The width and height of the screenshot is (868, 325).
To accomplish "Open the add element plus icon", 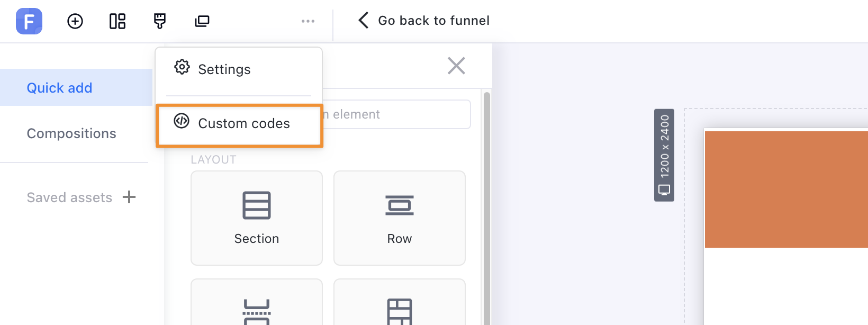I will tap(75, 21).
